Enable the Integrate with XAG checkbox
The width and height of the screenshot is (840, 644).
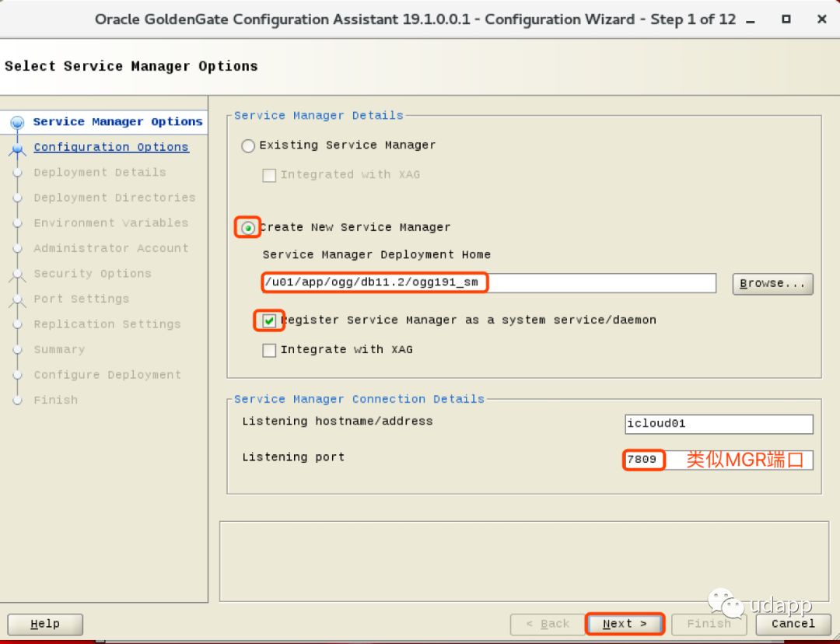(x=269, y=350)
